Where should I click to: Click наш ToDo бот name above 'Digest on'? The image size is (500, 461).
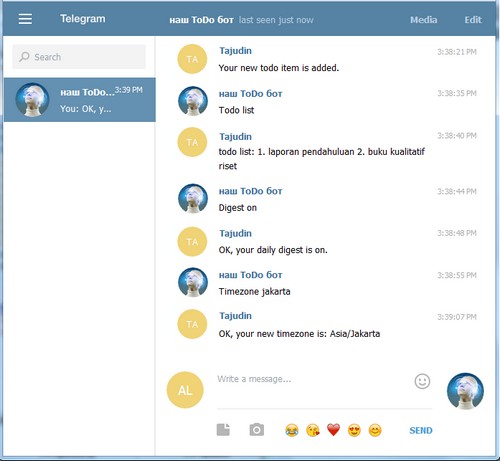click(250, 191)
